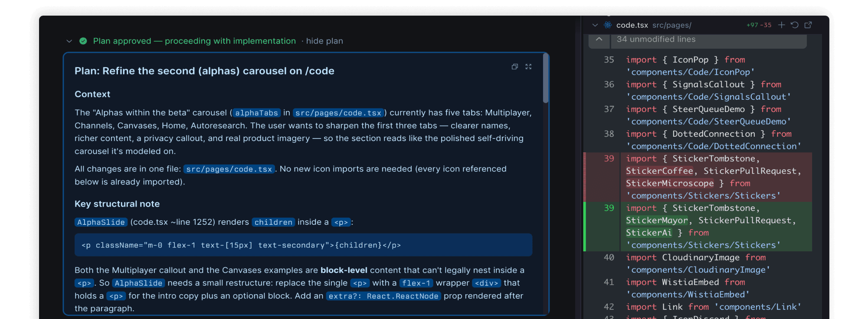Click the 34 unmodified lines bar

709,39
